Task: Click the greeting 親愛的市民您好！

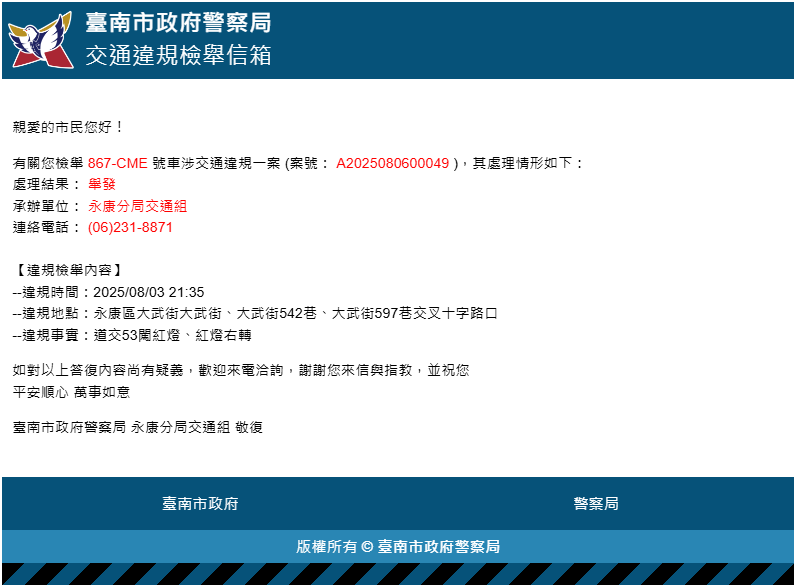Action: [x=69, y=127]
